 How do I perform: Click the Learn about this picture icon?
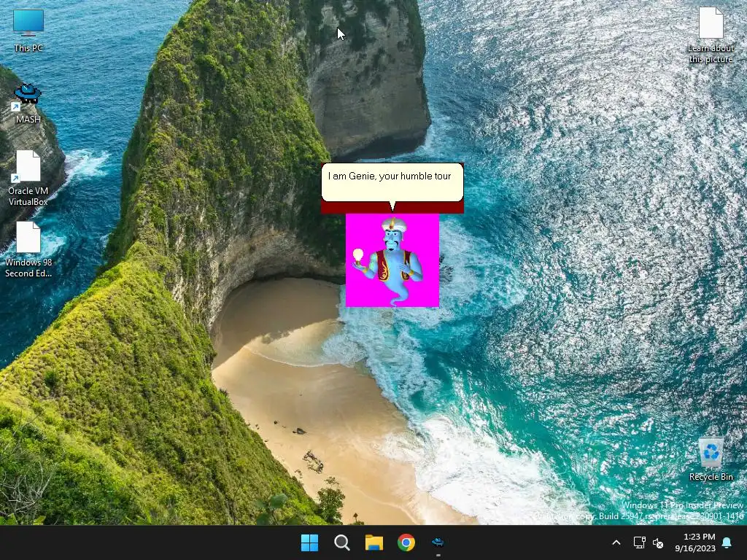click(711, 35)
